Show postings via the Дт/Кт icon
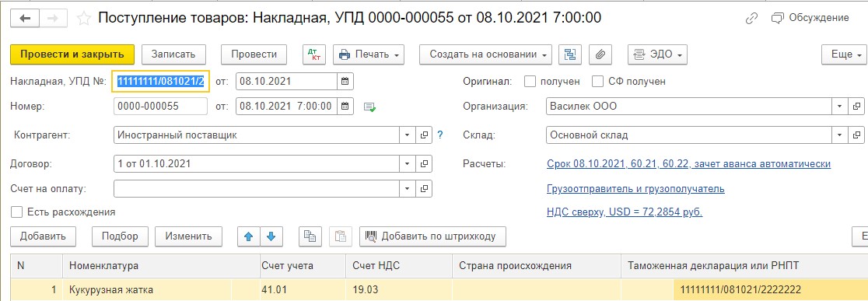The image size is (868, 301). 314,54
